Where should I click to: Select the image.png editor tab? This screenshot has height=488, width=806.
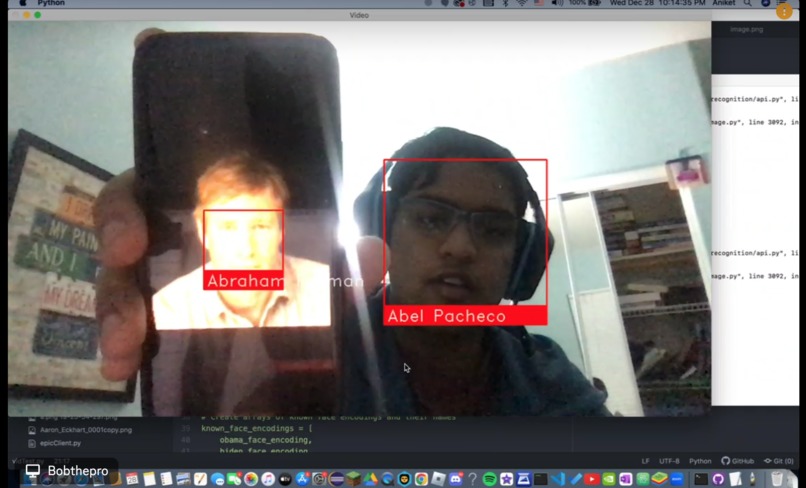click(x=746, y=29)
